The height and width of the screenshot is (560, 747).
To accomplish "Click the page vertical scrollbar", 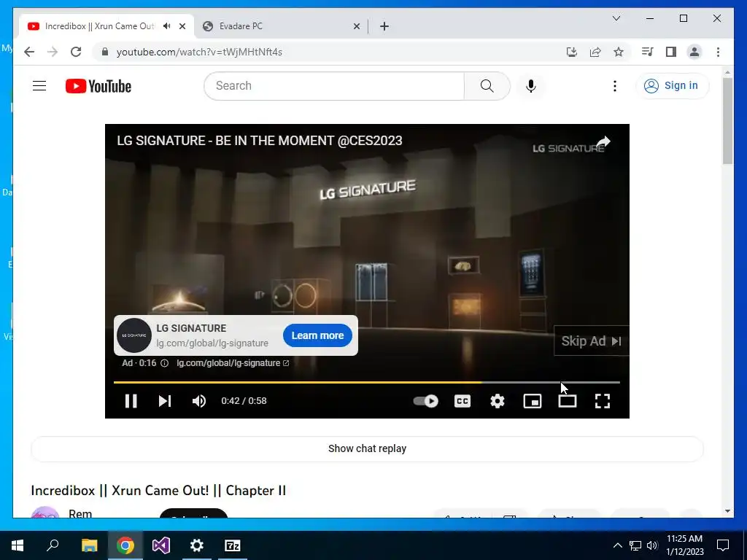I will coord(727,120).
